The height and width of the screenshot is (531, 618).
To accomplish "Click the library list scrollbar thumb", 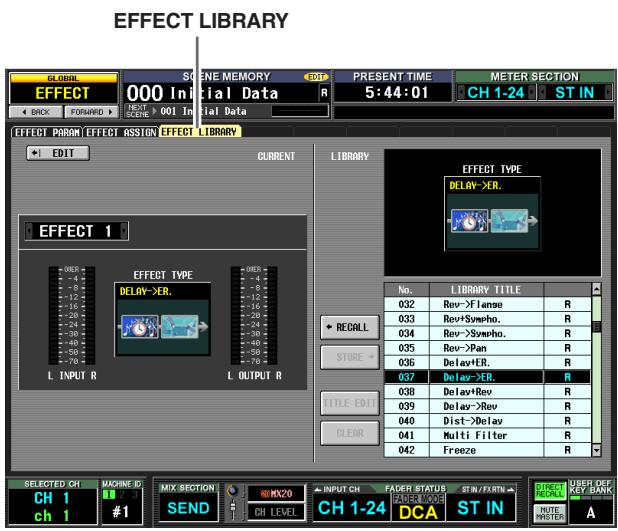I will pyautogui.click(x=596, y=326).
